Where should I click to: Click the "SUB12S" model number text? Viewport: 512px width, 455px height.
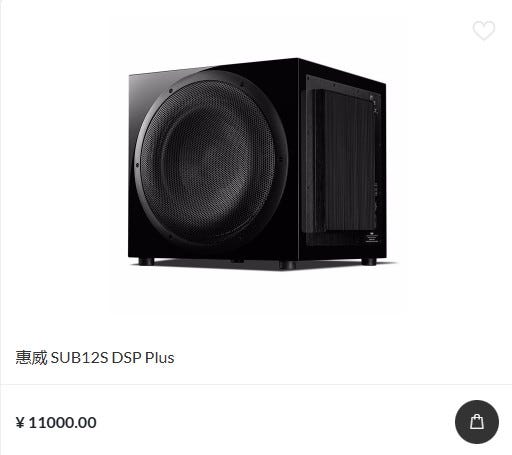(x=79, y=358)
